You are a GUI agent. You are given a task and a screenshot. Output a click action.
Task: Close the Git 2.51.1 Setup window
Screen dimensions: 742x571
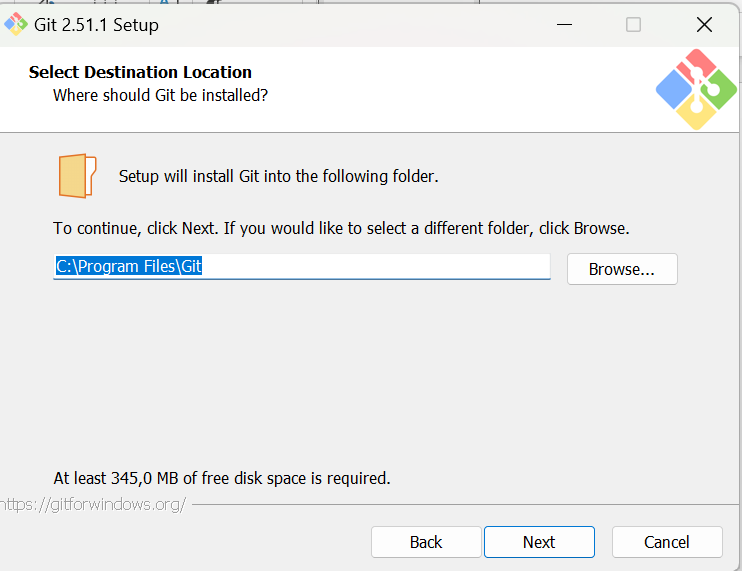(x=704, y=24)
